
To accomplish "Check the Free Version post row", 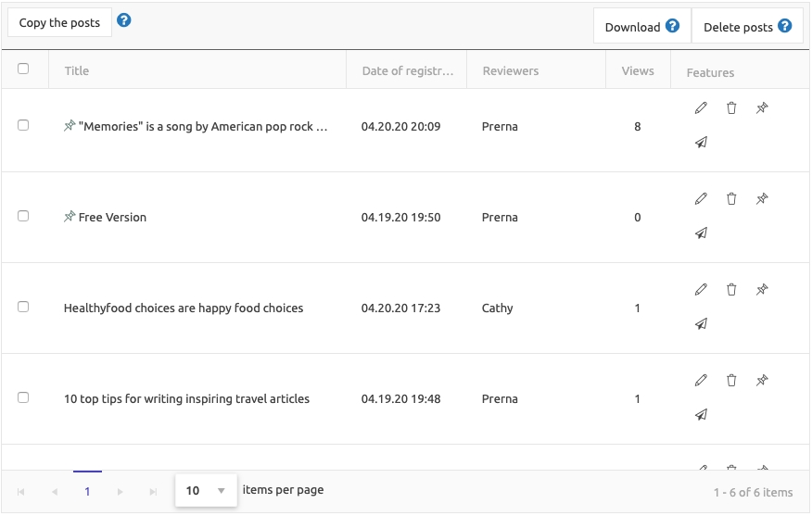I will pos(23,216).
